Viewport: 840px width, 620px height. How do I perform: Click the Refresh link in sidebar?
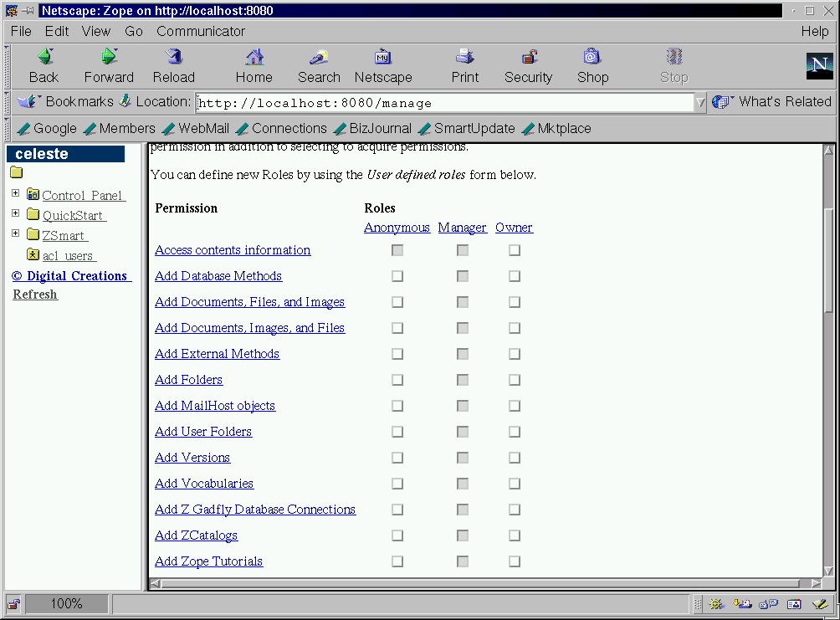coord(35,295)
